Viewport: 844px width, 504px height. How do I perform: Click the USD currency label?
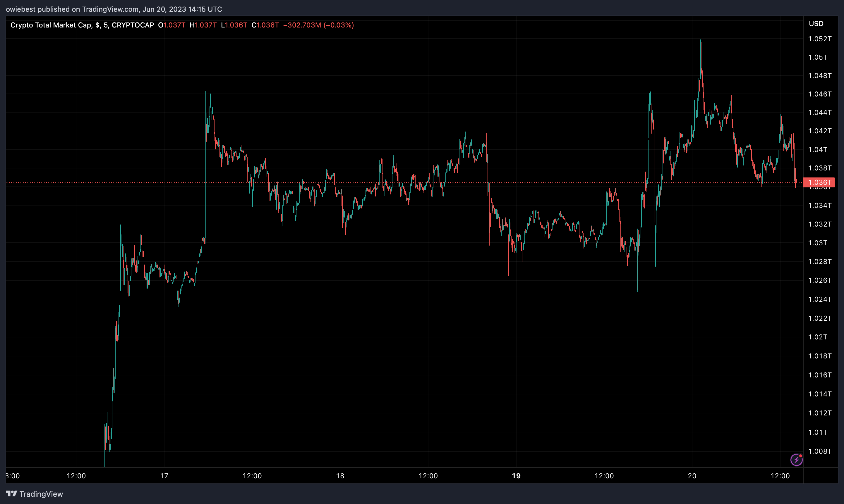pos(816,24)
